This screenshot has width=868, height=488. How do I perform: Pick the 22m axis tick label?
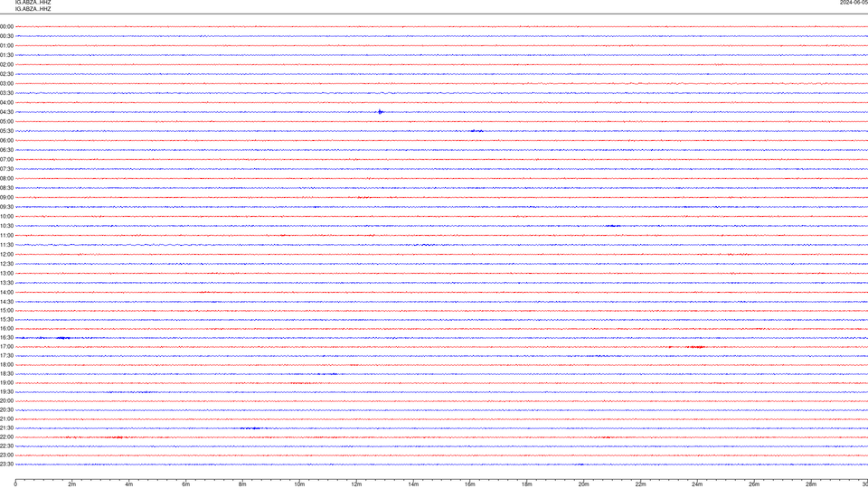[640, 484]
